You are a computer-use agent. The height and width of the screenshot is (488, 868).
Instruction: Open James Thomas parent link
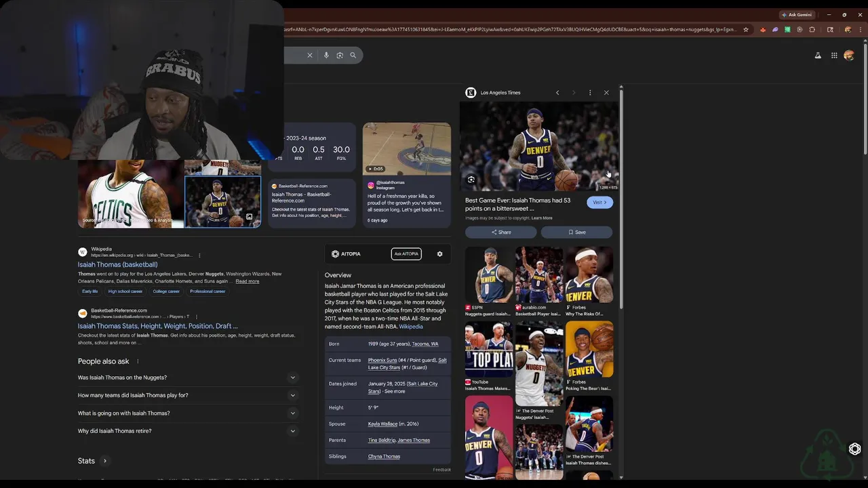coord(414,441)
